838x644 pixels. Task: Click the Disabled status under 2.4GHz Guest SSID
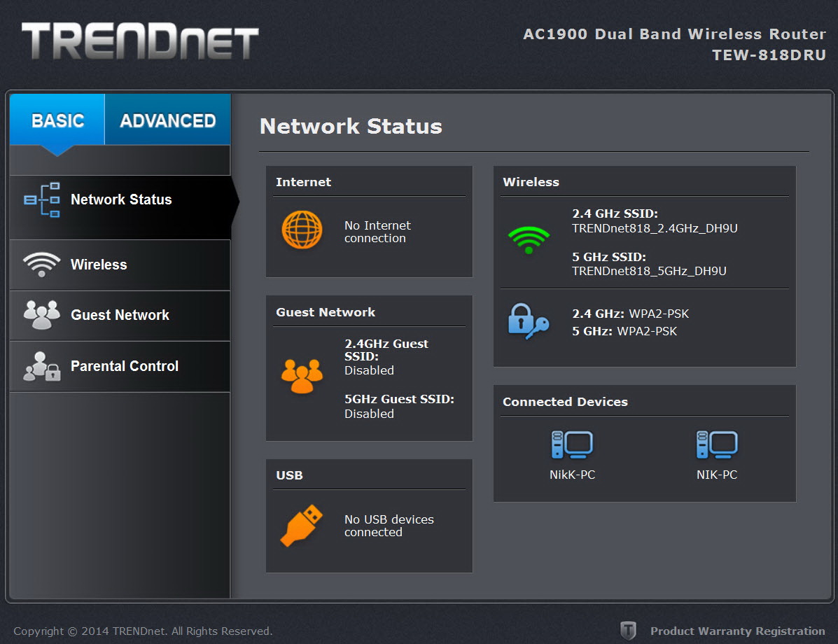tap(369, 370)
